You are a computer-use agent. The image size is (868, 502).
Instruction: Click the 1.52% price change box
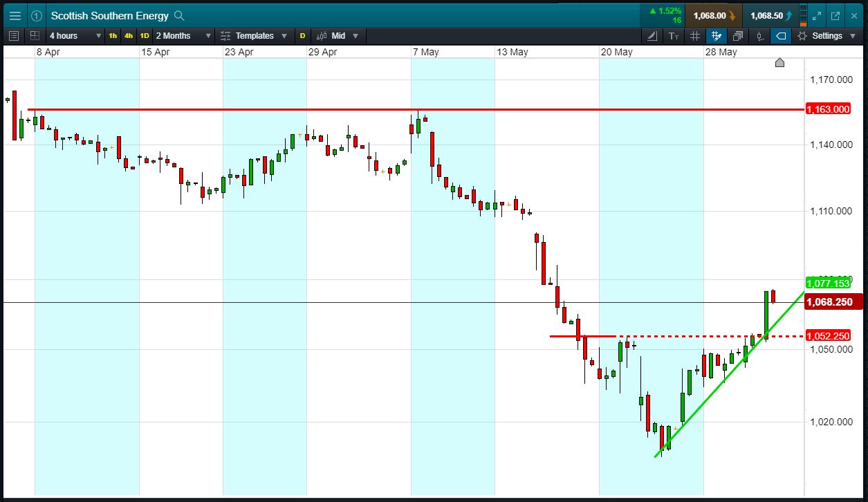coord(663,15)
